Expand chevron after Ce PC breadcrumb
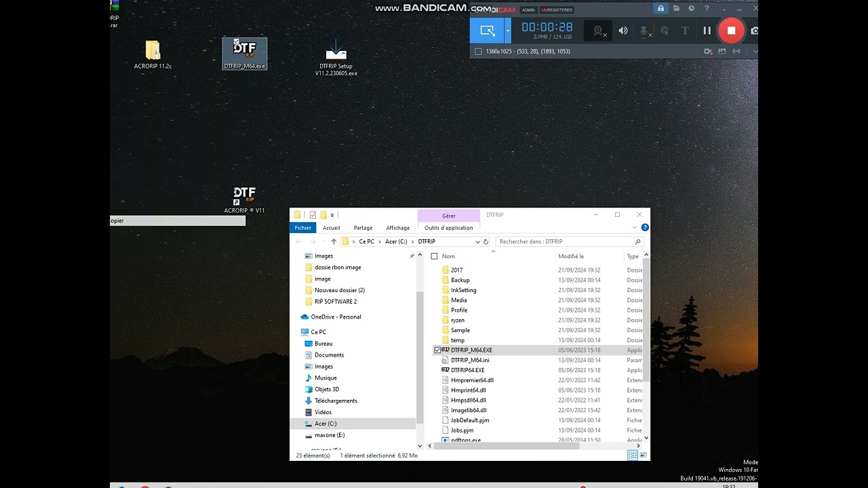 pos(380,241)
